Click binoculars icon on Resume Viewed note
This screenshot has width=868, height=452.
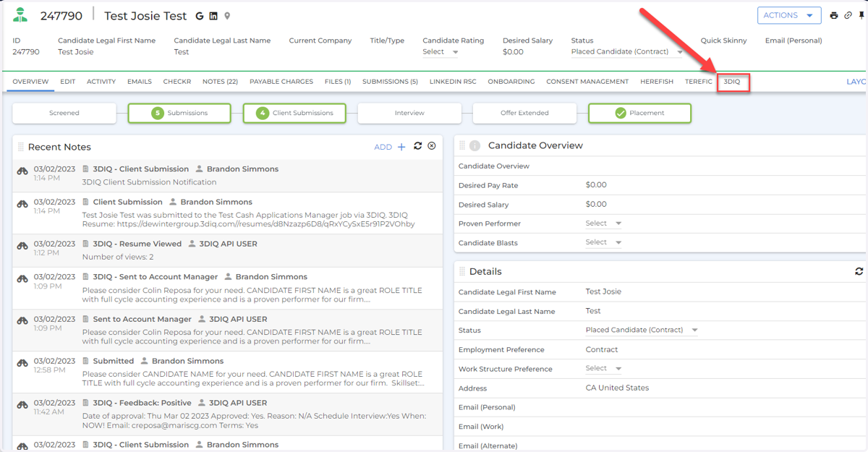(22, 246)
